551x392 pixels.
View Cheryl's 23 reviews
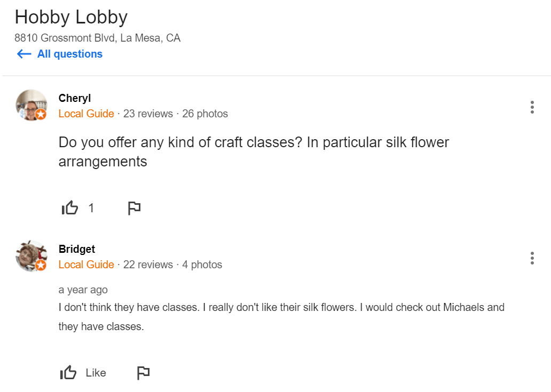click(x=148, y=114)
